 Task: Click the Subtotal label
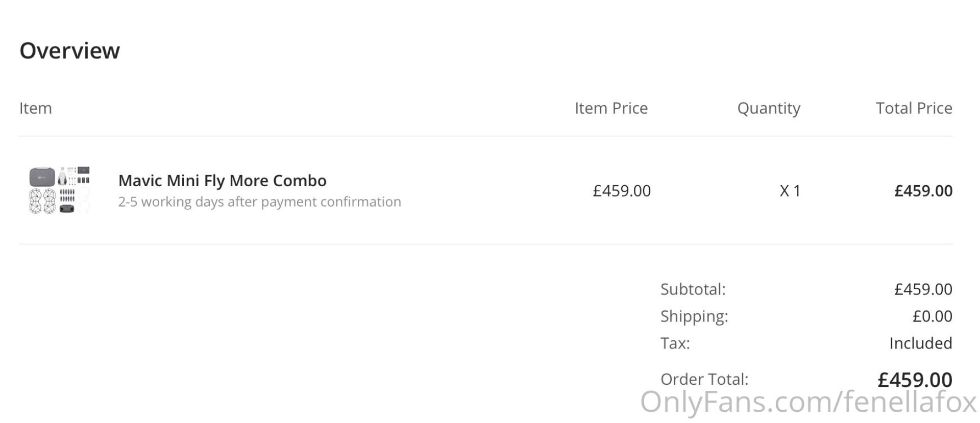[693, 289]
